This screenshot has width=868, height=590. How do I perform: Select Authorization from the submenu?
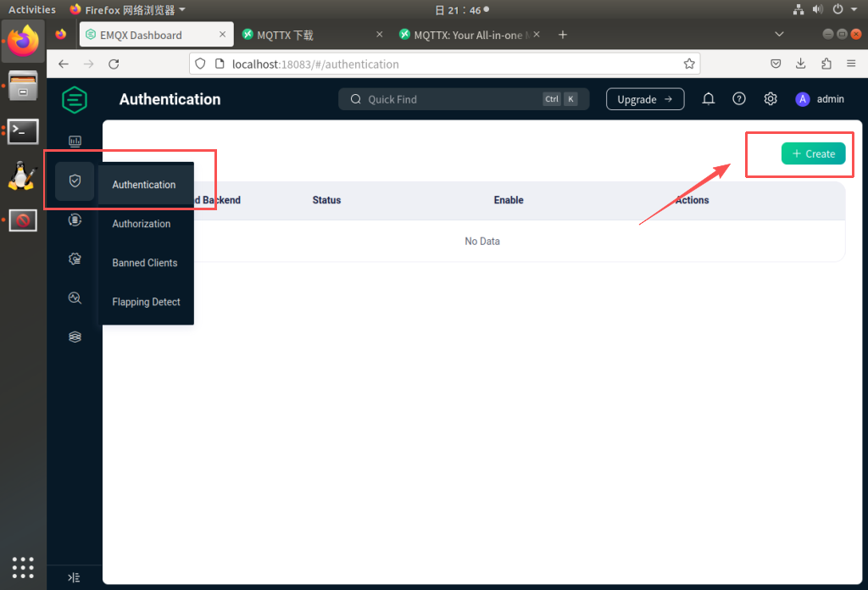coord(142,224)
